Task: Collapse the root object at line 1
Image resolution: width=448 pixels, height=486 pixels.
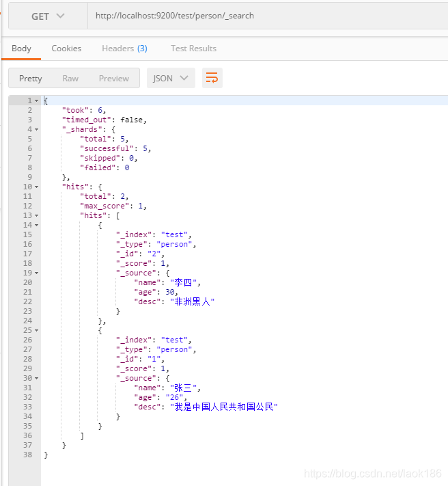Action: pos(36,100)
